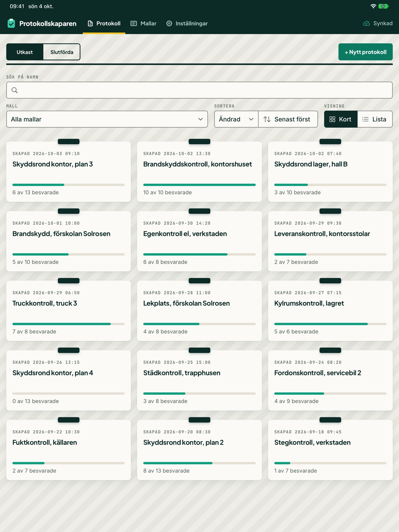Viewport: 399px width, 532px height.
Task: Open Brandskyddskontroll, kontorshuset card
Action: click(199, 172)
